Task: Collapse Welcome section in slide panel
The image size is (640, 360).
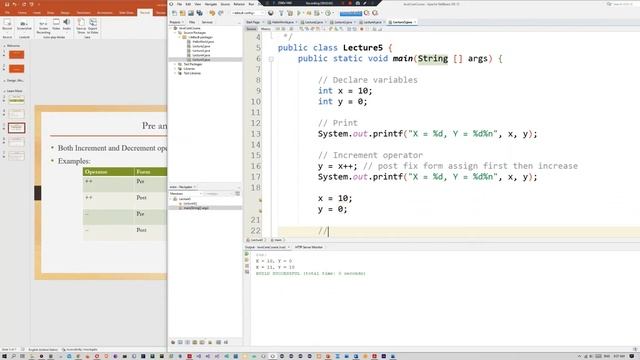Action: tap(4, 46)
